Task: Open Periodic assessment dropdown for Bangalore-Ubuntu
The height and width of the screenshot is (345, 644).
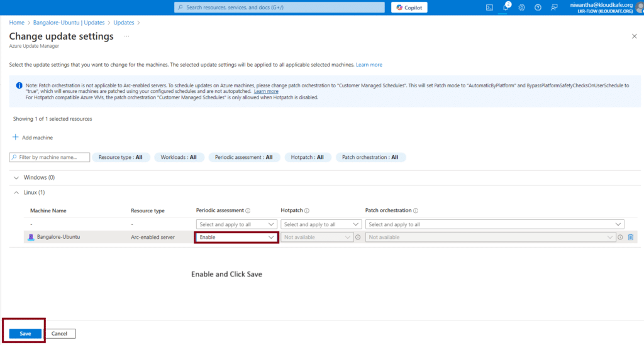Action: pyautogui.click(x=236, y=237)
